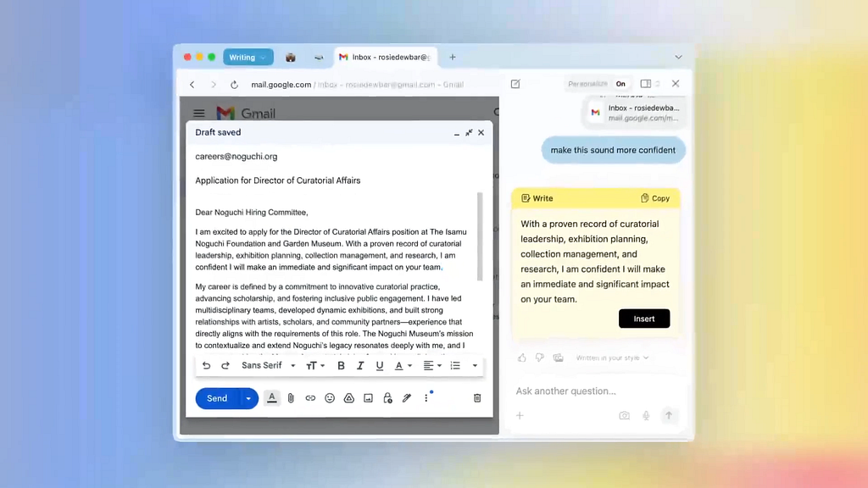
Task: Switch to the third pinned tab
Action: pyautogui.click(x=319, y=58)
